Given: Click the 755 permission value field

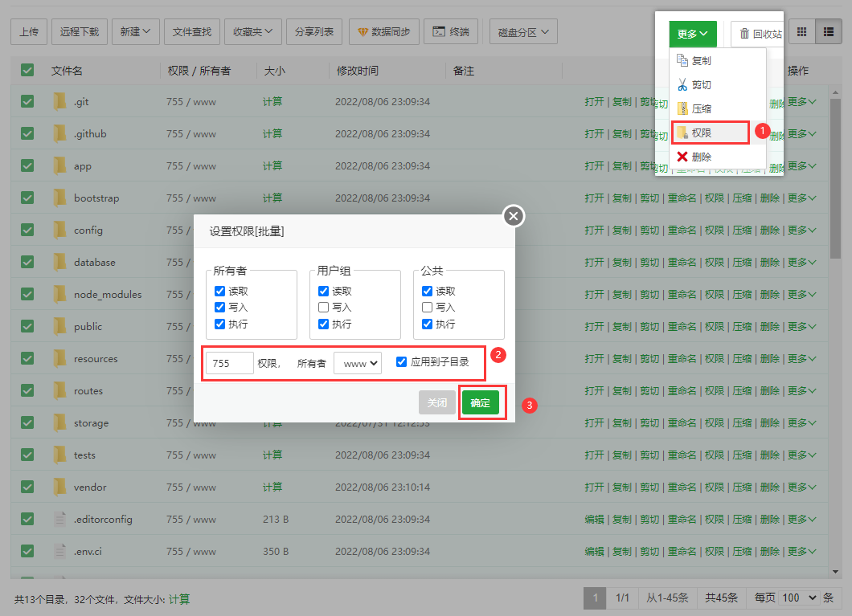Looking at the screenshot, I should pos(230,364).
